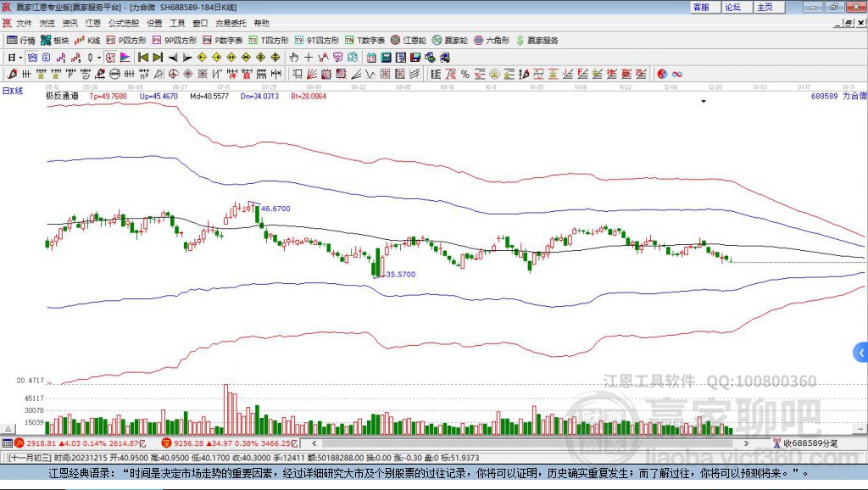Open the 帮助 menu

261,23
